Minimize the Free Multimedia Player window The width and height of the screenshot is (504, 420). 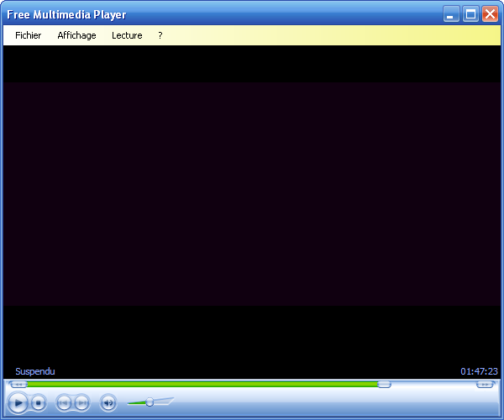click(451, 14)
